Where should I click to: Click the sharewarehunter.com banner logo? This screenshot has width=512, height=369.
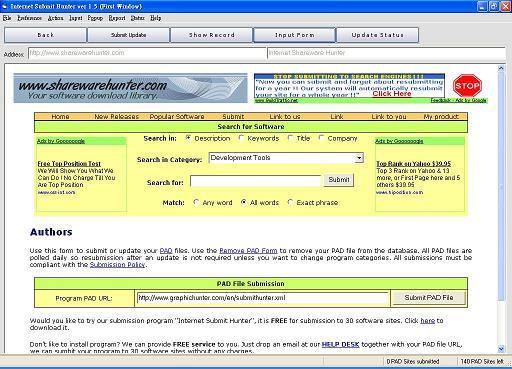coord(131,88)
